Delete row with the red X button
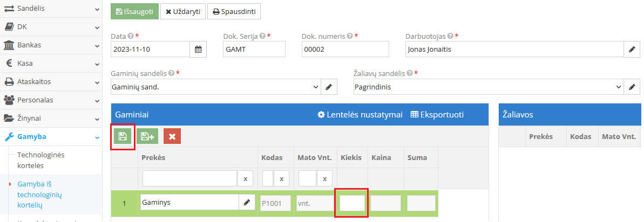This screenshot has height=222, width=644. point(172,136)
